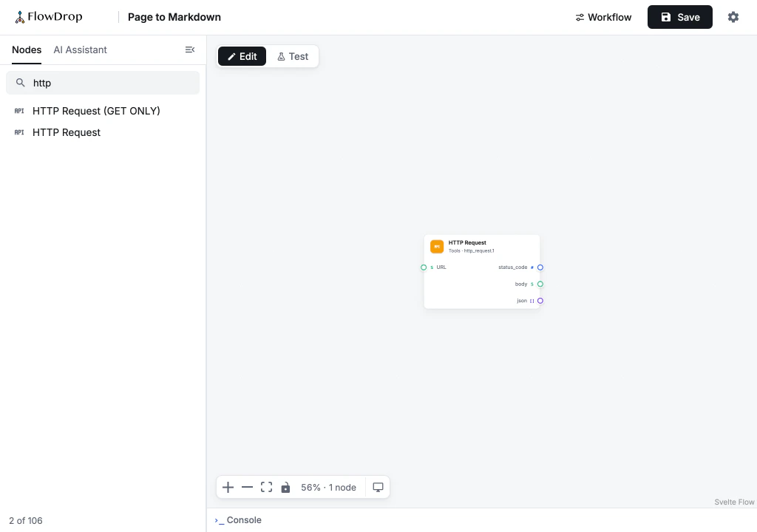This screenshot has width=757, height=532.
Task: Click the Svelte Flow attribution link
Action: click(734, 502)
